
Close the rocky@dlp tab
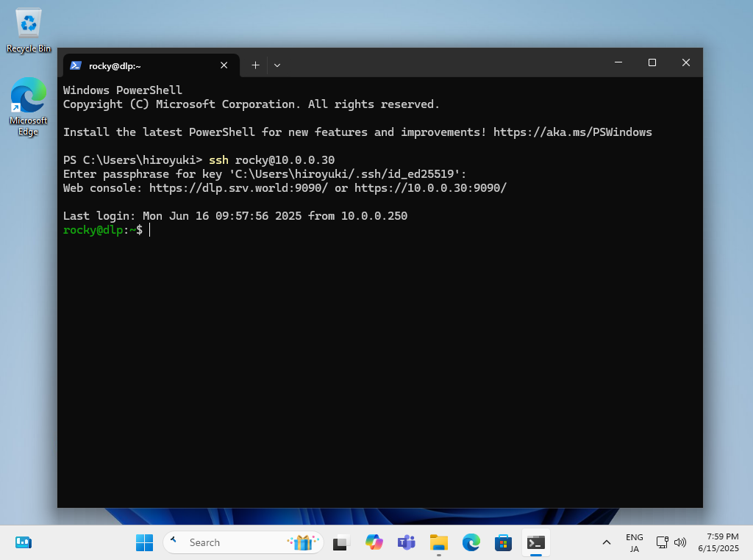tap(224, 65)
